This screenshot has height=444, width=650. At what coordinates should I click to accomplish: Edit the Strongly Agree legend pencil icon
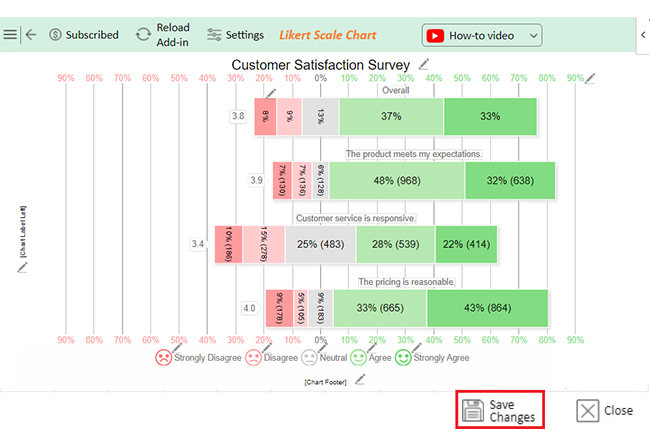coord(416,347)
